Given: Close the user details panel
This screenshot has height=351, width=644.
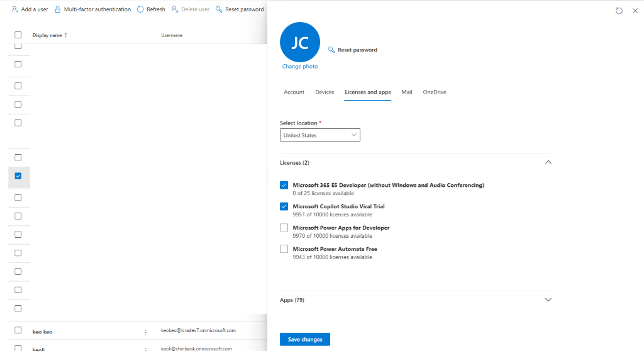Looking at the screenshot, I should coord(635,11).
